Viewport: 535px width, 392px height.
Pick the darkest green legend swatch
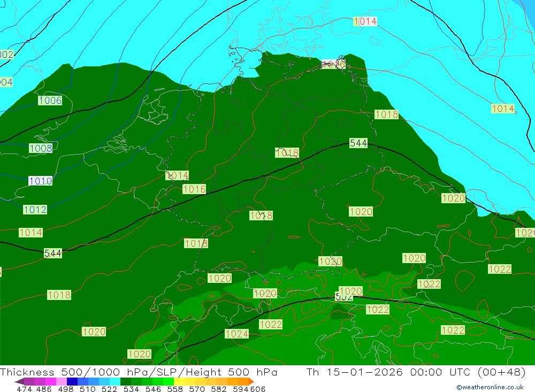tap(126, 381)
